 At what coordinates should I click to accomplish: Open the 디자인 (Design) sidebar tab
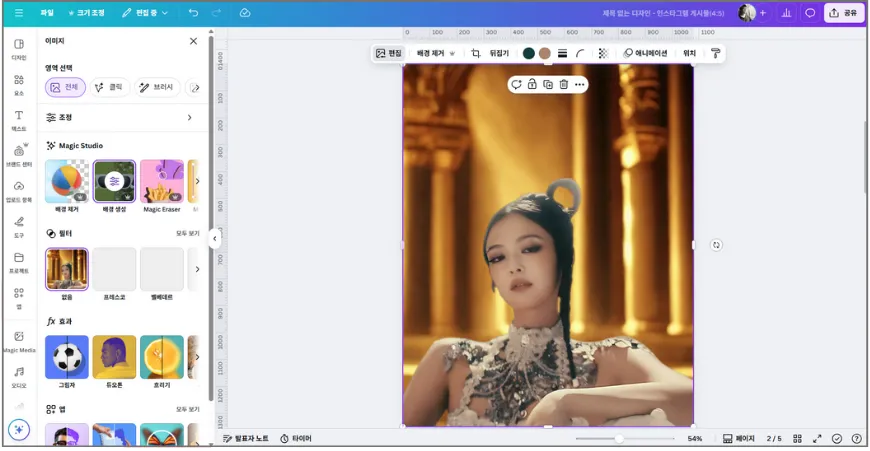pyautogui.click(x=19, y=49)
